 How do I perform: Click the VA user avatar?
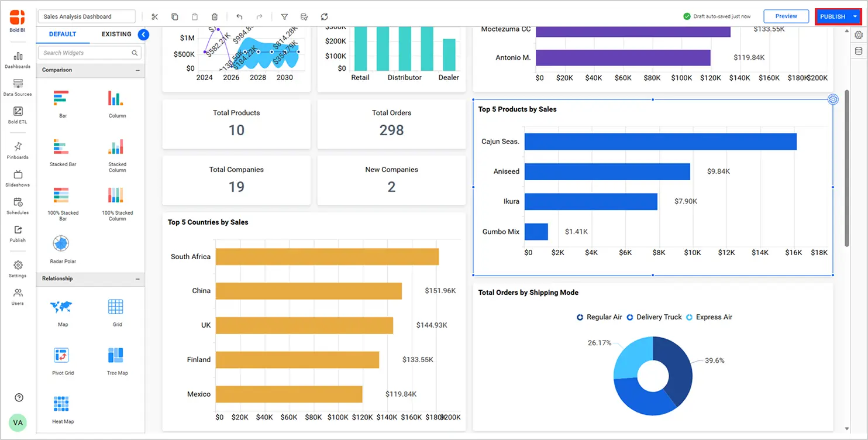tap(18, 422)
